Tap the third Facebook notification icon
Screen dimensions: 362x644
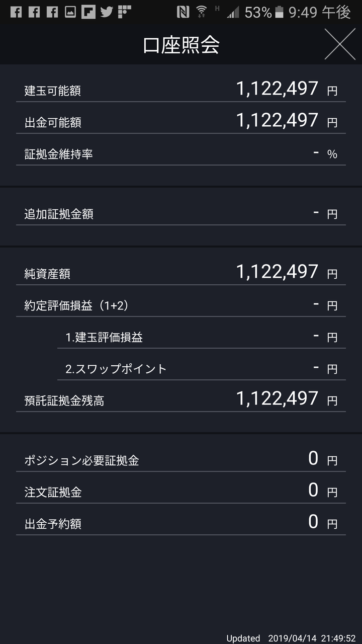tap(52, 12)
